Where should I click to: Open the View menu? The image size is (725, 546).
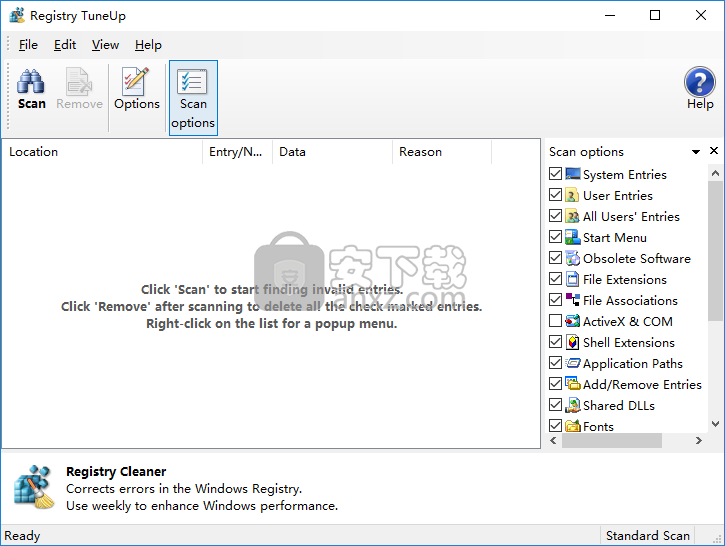(105, 45)
